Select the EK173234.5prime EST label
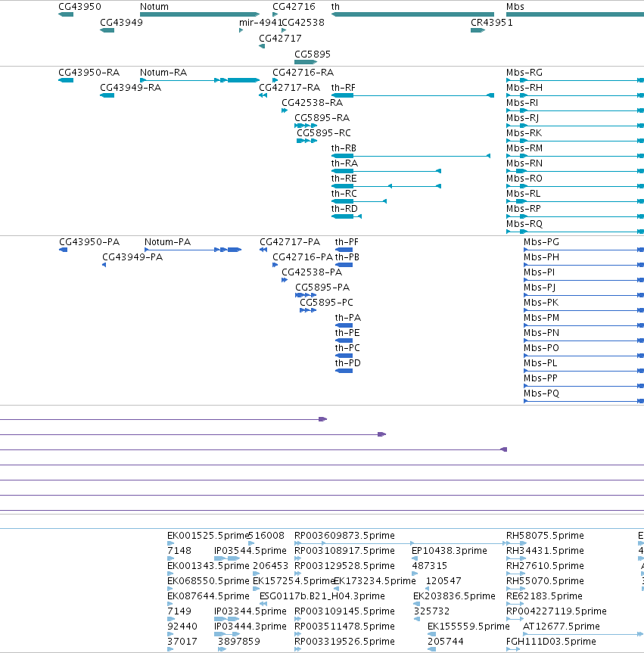Image resolution: width=644 pixels, height=653 pixels. (375, 581)
